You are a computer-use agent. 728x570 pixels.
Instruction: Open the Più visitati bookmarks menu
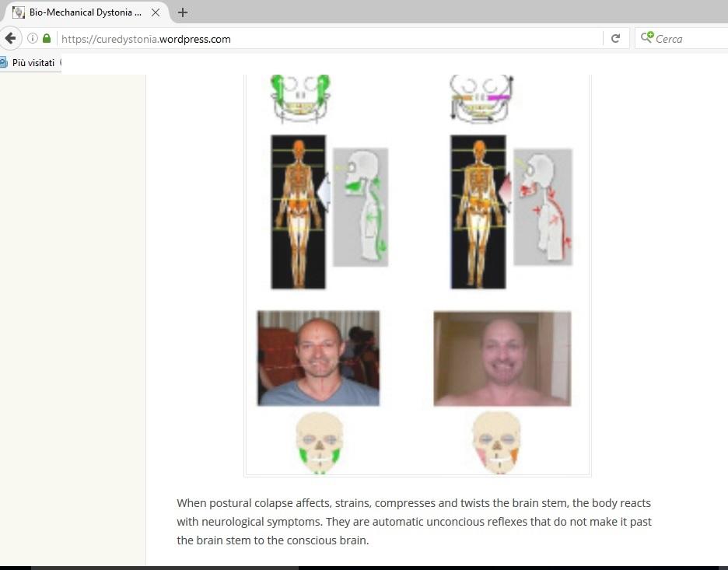coord(33,62)
